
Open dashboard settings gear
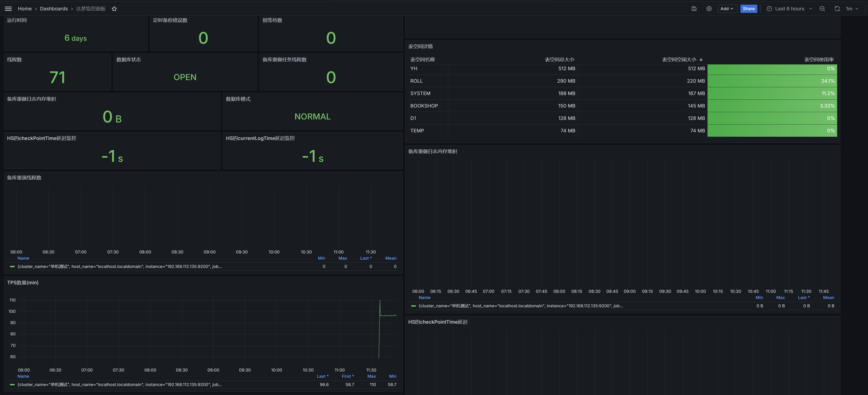pyautogui.click(x=709, y=9)
